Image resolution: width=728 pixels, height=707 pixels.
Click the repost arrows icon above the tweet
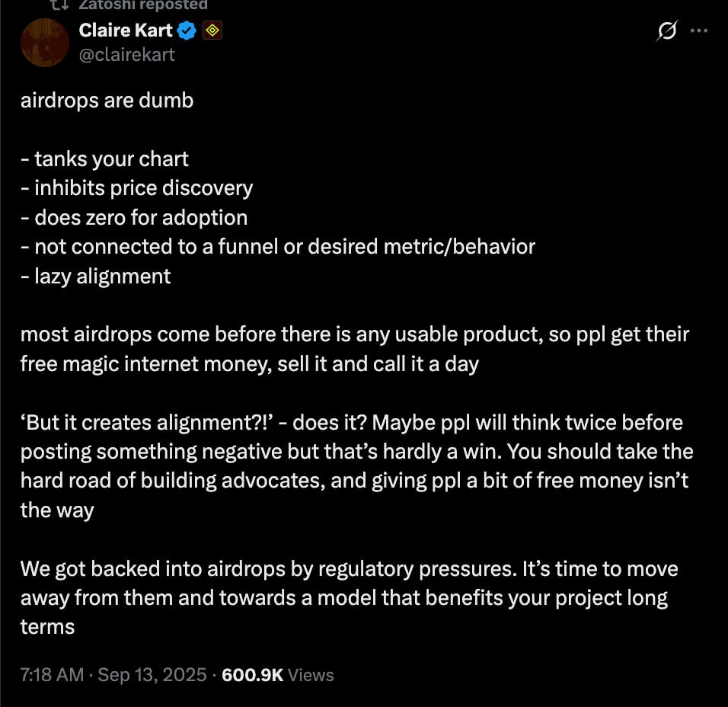[59, 5]
